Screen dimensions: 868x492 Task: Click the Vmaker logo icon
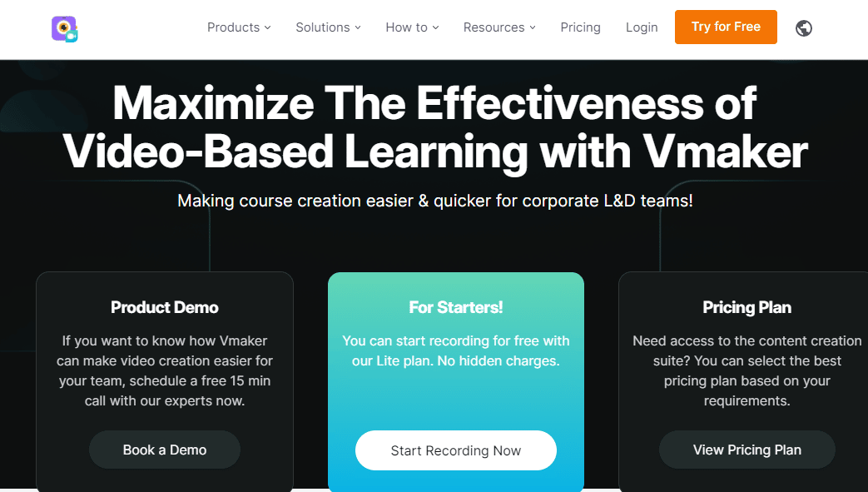pos(65,28)
